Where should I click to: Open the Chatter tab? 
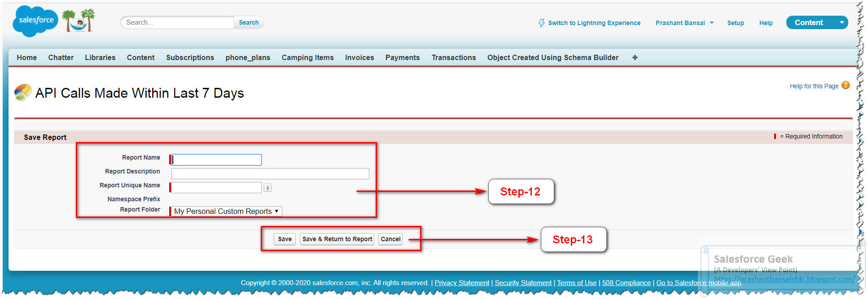[x=61, y=57]
